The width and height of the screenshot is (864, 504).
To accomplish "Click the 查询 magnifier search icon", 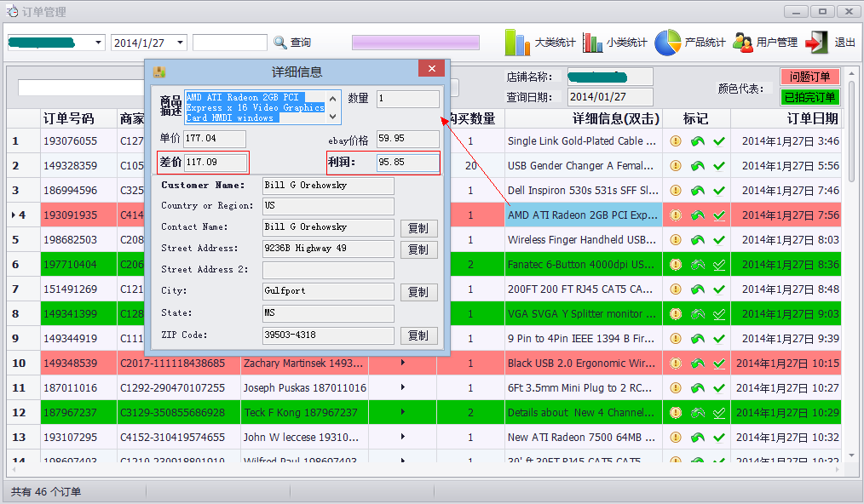I will pos(280,43).
